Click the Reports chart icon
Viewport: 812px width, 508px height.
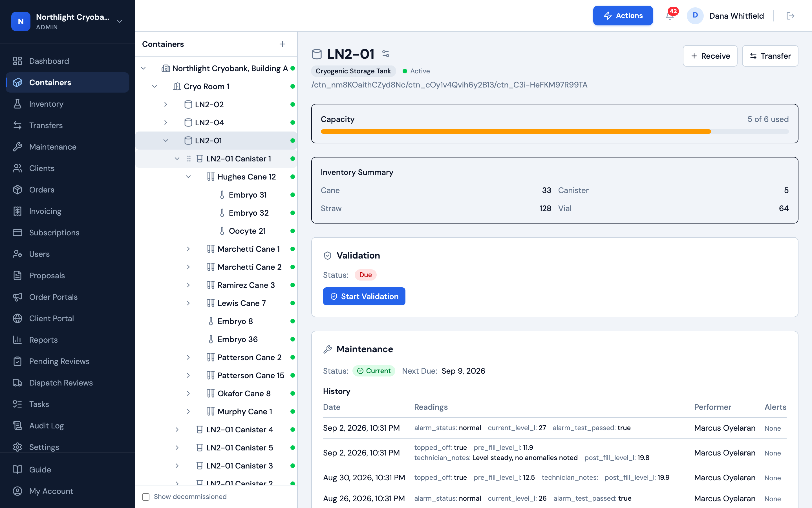point(17,340)
